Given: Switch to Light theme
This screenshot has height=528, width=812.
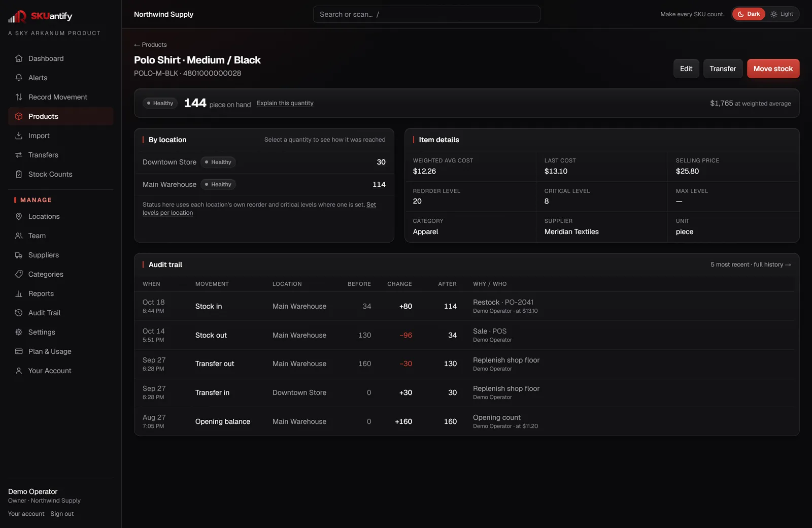Looking at the screenshot, I should click(782, 14).
